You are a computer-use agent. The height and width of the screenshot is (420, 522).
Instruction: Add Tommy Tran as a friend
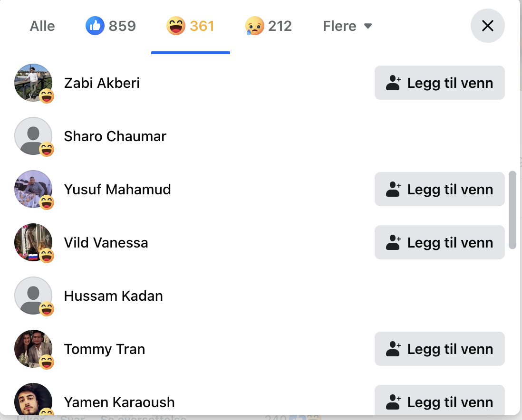tap(439, 349)
